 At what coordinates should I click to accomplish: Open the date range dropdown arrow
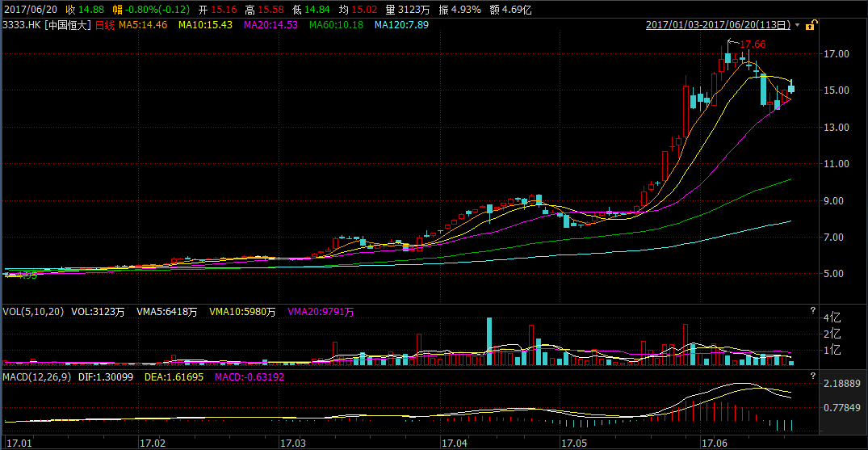[x=797, y=26]
